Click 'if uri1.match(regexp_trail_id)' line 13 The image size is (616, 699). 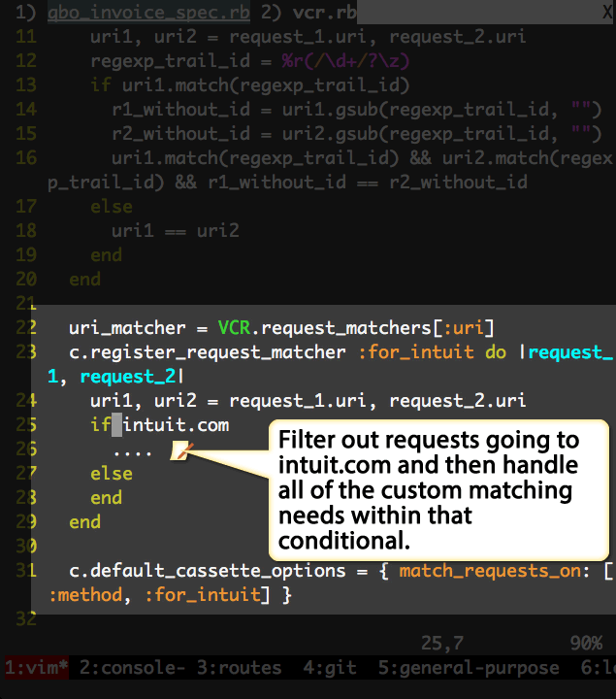[x=250, y=85]
